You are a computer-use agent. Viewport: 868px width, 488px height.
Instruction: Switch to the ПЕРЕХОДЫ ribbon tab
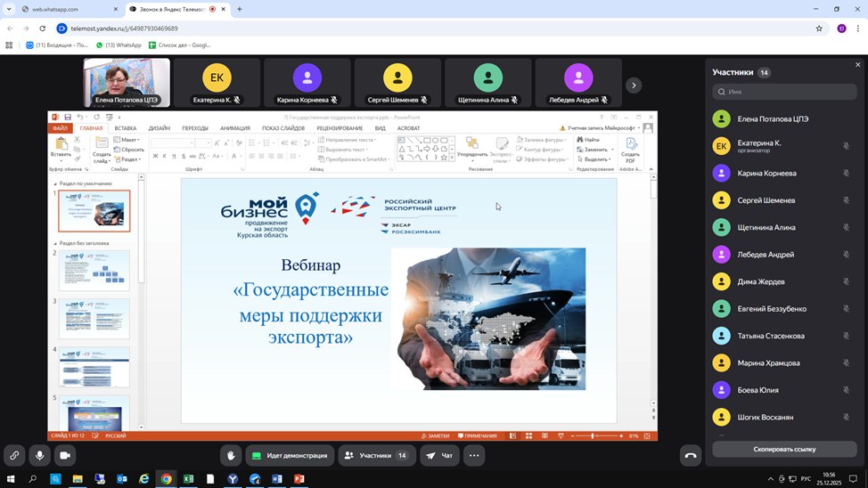click(195, 128)
